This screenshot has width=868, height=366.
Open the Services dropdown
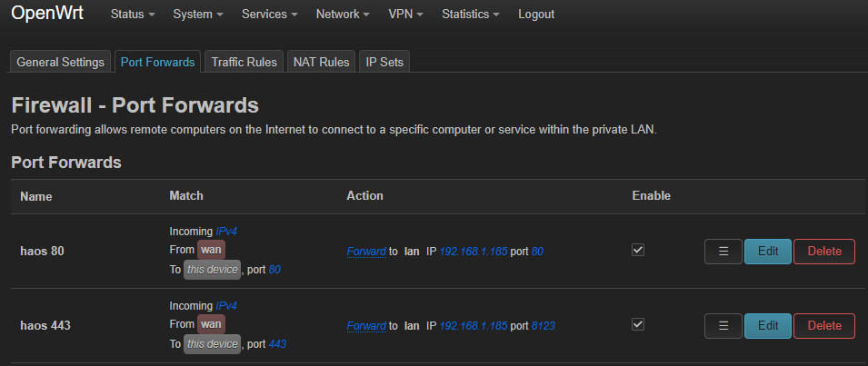270,15
